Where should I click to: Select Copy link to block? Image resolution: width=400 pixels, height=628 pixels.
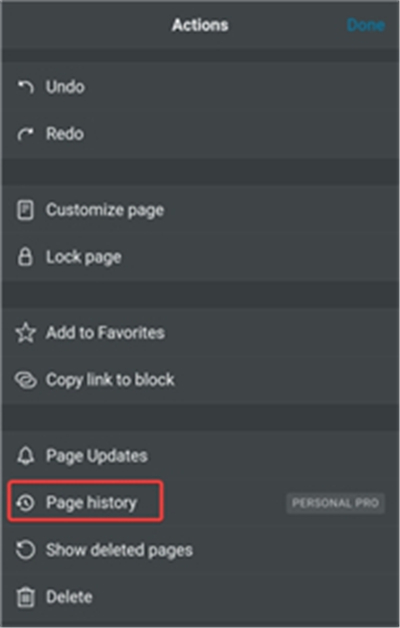click(200, 380)
